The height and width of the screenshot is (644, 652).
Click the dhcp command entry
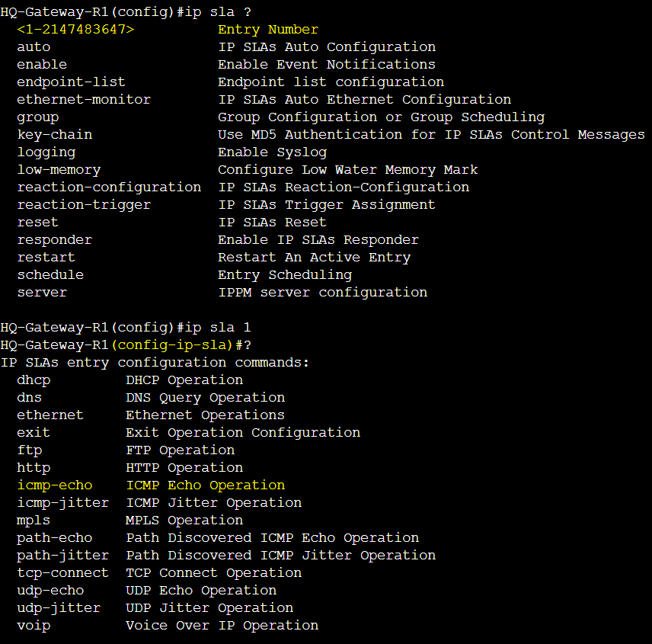[34, 380]
